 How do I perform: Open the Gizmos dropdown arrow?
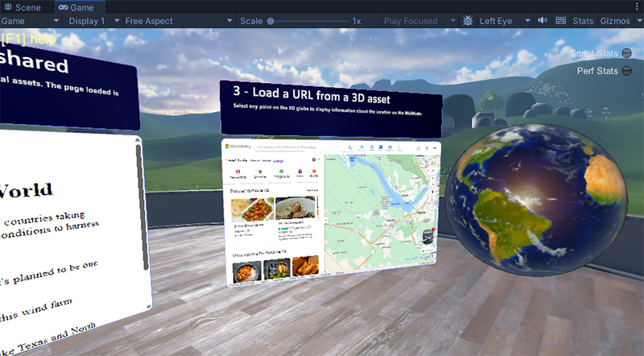(x=638, y=21)
